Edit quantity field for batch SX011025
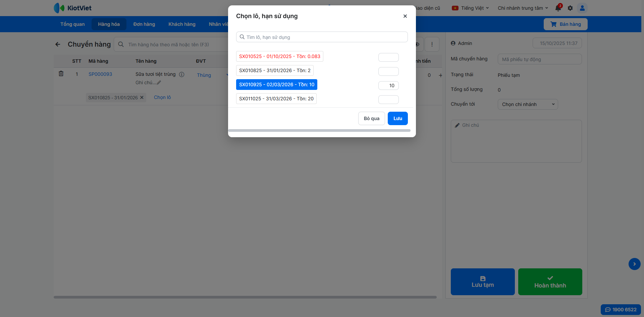This screenshot has width=644, height=317. (x=388, y=100)
